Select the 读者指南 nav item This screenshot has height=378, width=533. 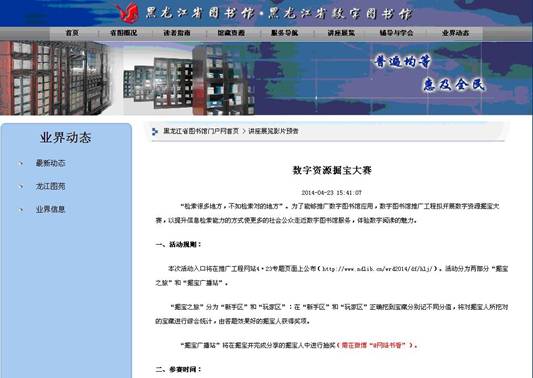point(177,33)
